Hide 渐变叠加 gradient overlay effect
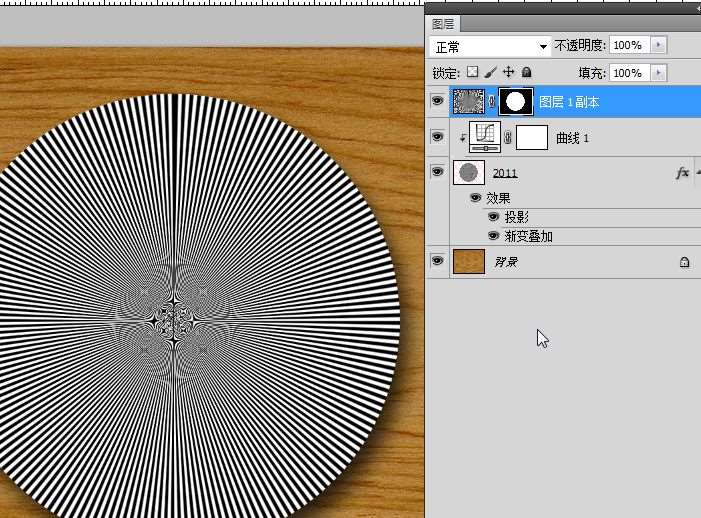This screenshot has width=701, height=518. pos(493,236)
